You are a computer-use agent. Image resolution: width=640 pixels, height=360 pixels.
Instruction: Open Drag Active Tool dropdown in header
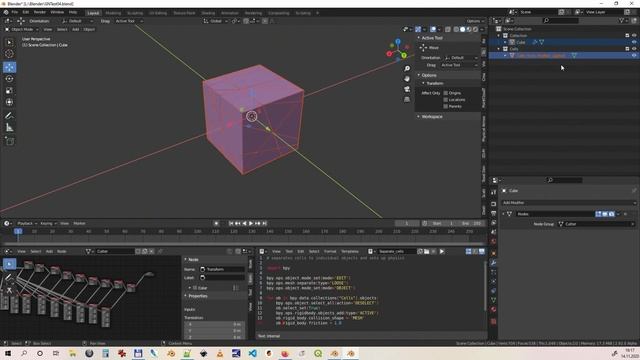(129, 21)
